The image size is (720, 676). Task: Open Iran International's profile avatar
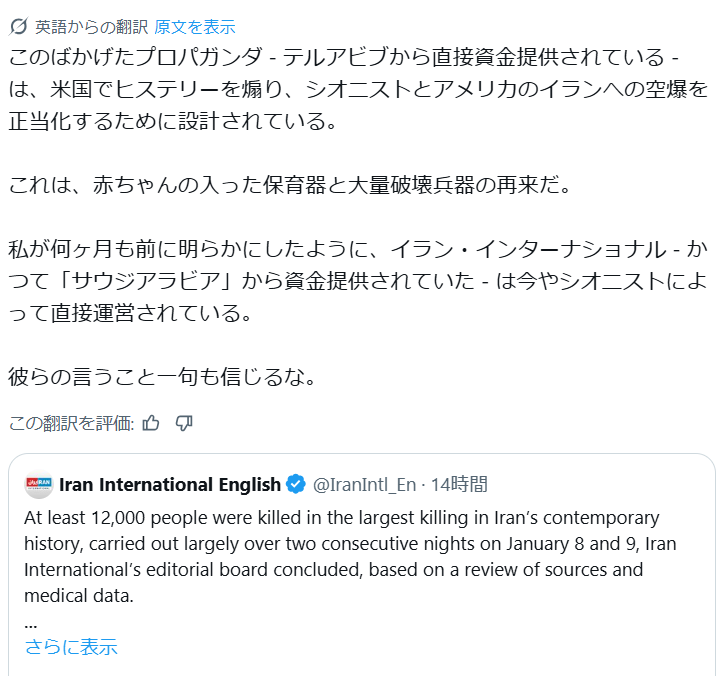click(x=39, y=485)
